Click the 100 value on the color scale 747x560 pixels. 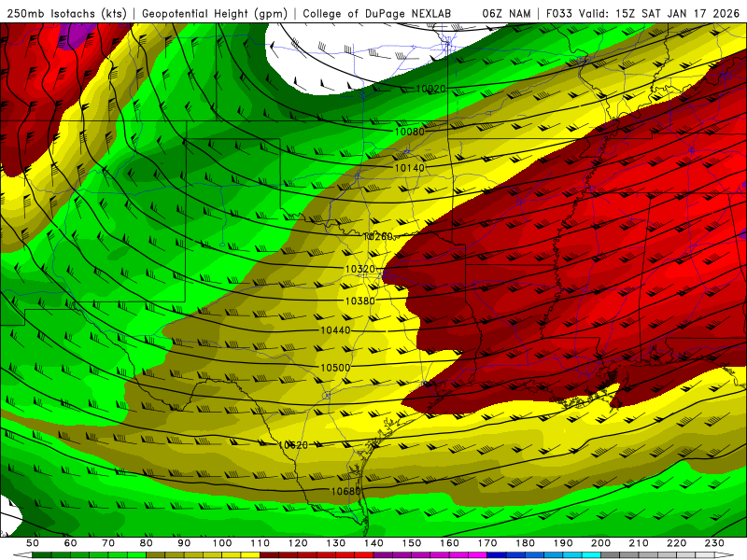[x=222, y=543]
